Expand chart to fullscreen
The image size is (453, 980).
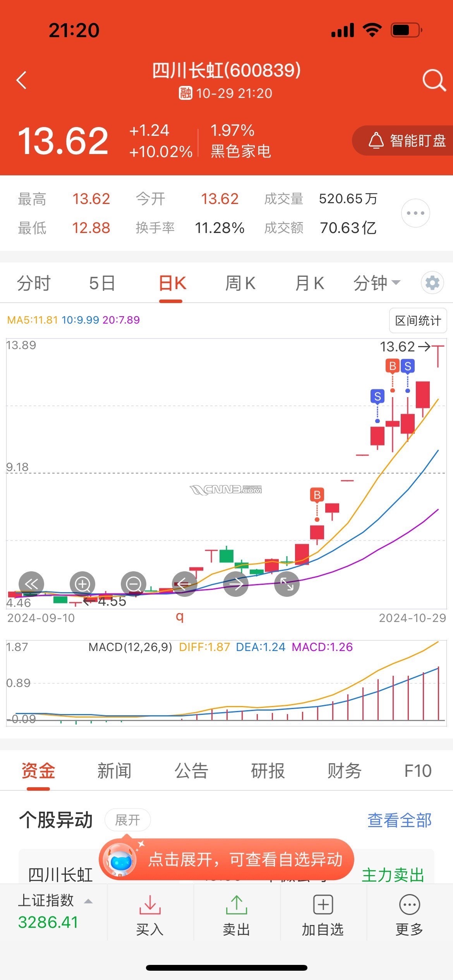click(x=287, y=584)
